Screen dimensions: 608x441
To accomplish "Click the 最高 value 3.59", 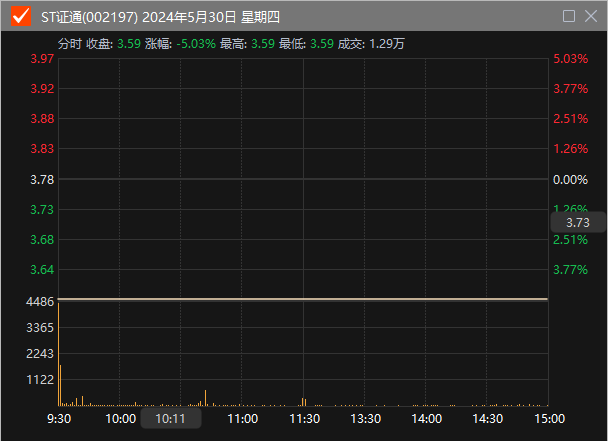I will click(x=263, y=44).
